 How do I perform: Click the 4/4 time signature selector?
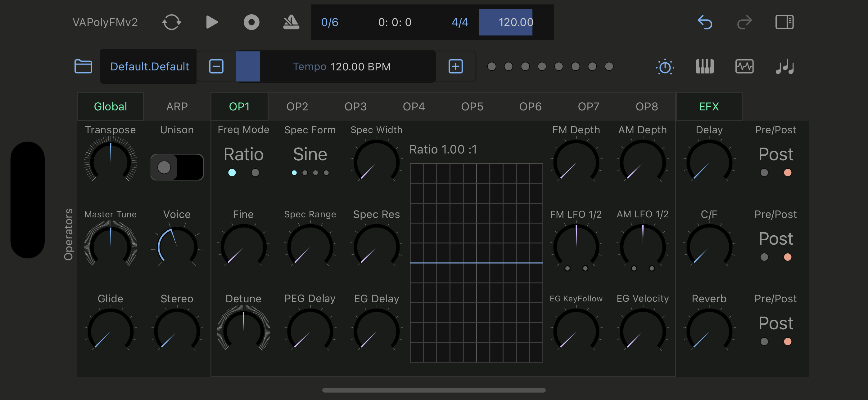459,22
